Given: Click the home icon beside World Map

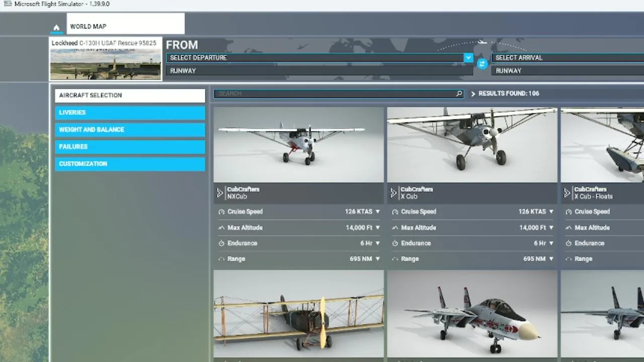Looking at the screenshot, I should click(x=56, y=28).
